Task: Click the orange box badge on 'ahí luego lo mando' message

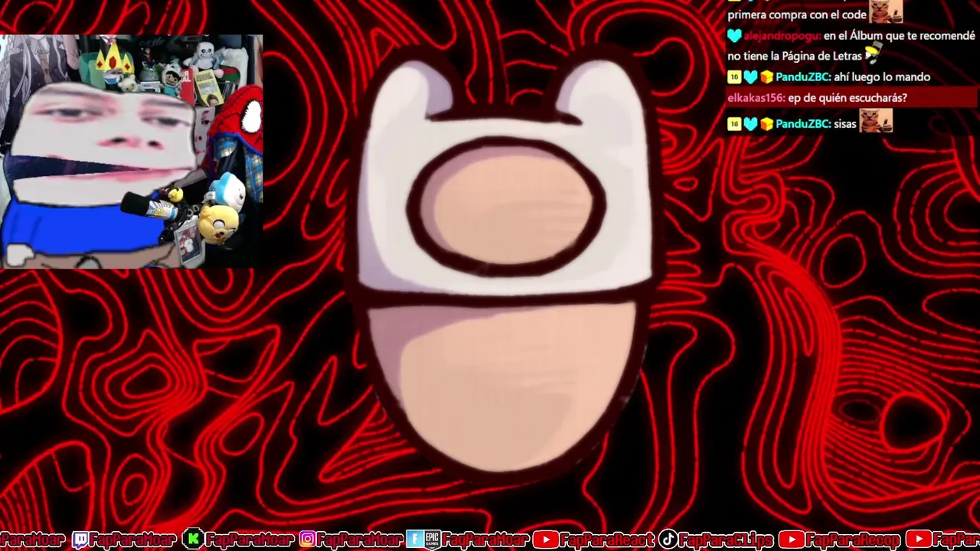Action: pyautogui.click(x=766, y=77)
